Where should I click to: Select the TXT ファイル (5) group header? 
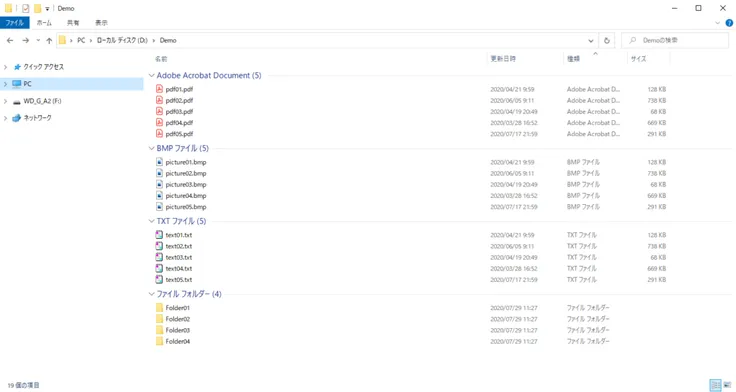pyautogui.click(x=181, y=221)
